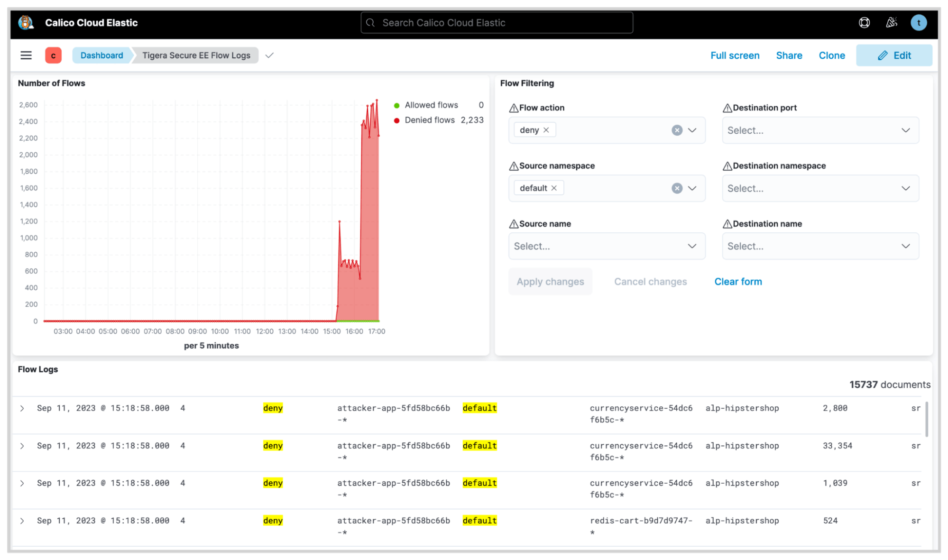Toggle Allowed flows legend series
The image size is (948, 560).
(x=431, y=105)
